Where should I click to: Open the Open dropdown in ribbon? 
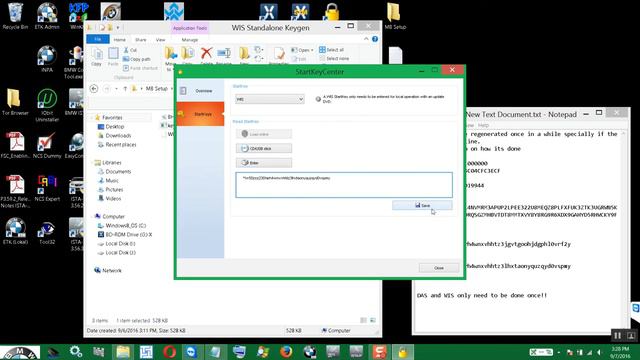pyautogui.click(x=302, y=50)
